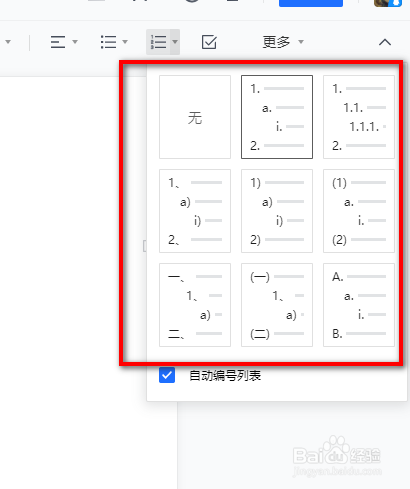Insert a checkbox task list
The height and width of the screenshot is (489, 410).
[209, 42]
